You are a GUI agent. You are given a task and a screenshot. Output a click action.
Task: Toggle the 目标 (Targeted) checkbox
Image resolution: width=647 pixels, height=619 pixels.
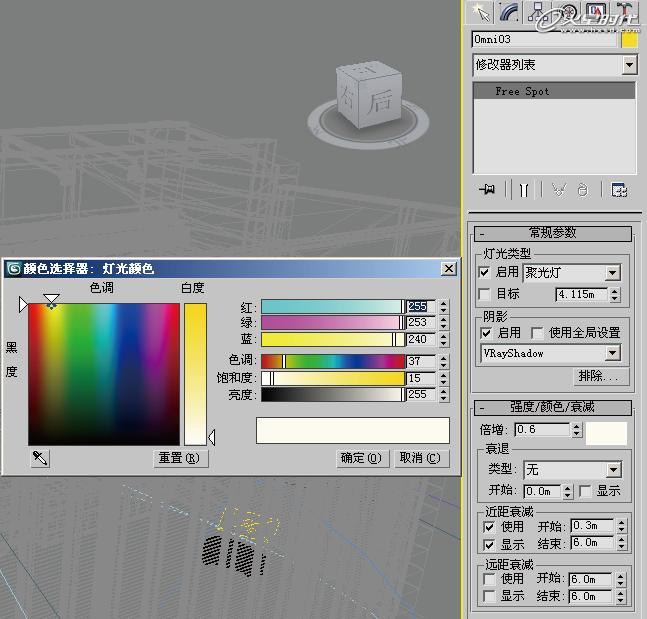486,295
